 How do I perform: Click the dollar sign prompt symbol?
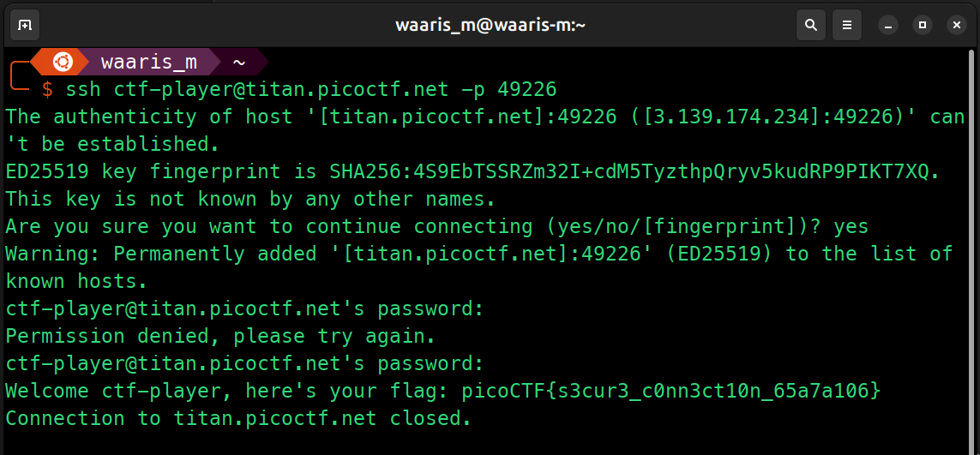[x=47, y=89]
